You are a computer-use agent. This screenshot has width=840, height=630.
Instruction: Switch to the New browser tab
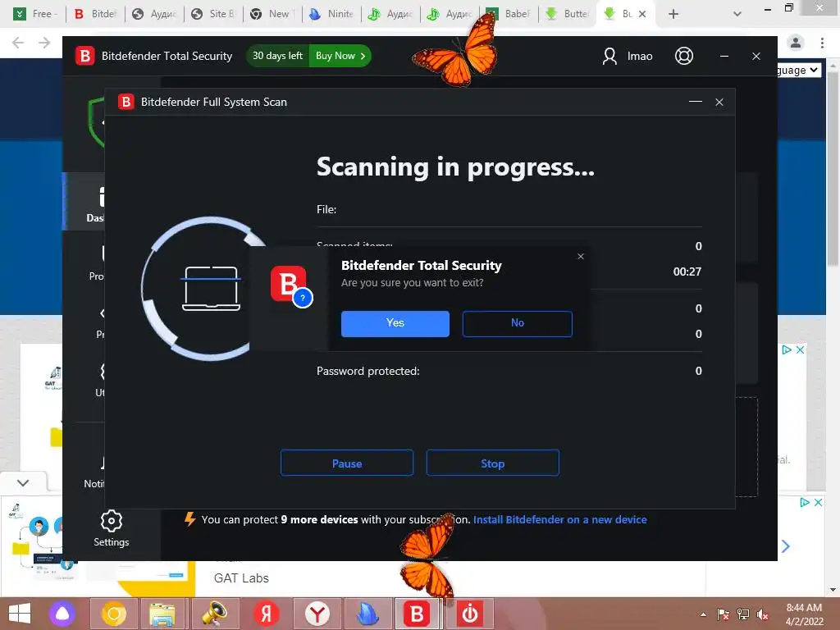(272, 14)
